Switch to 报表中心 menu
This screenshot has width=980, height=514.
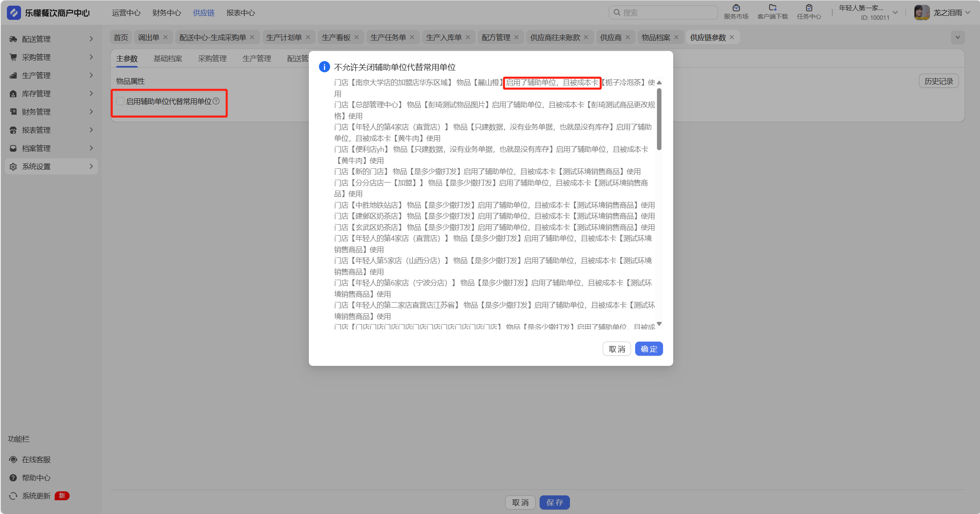240,13
